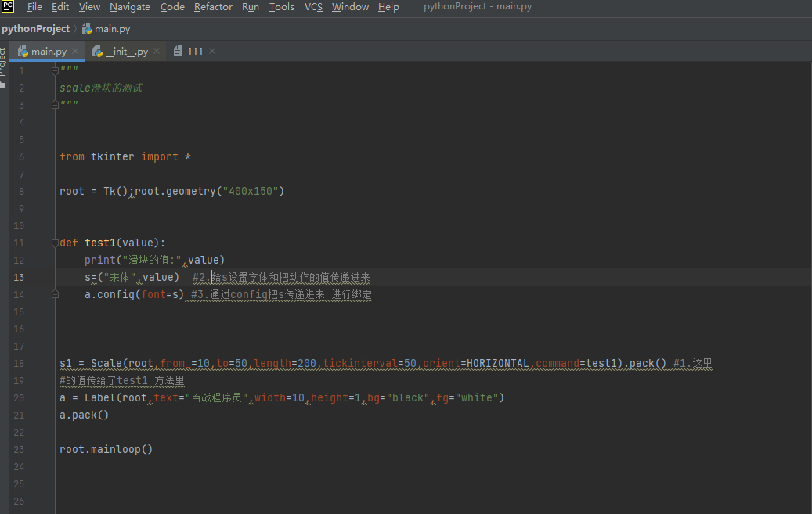
Task: Click the "a.pack()" statement
Action: 85,415
